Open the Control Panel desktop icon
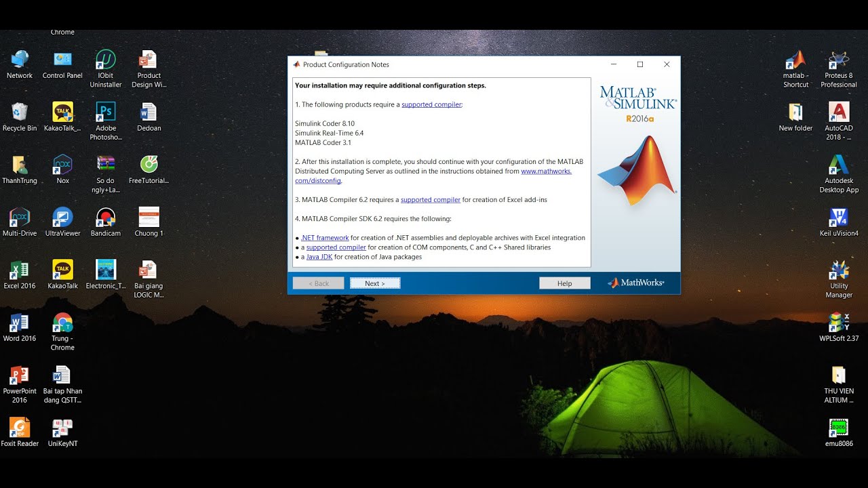 tap(62, 64)
